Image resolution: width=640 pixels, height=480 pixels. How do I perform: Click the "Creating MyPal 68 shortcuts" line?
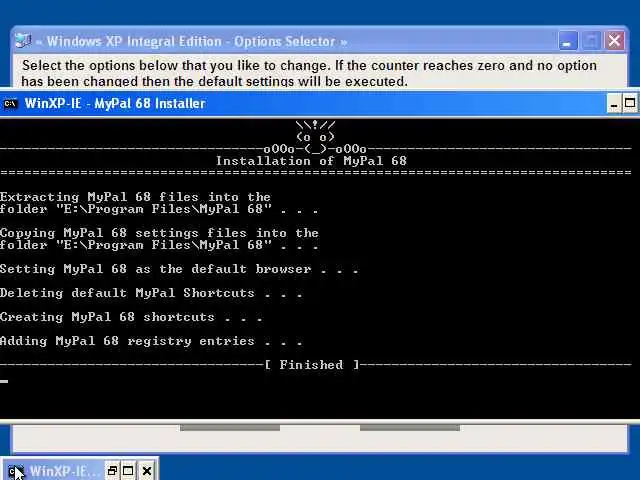point(131,317)
